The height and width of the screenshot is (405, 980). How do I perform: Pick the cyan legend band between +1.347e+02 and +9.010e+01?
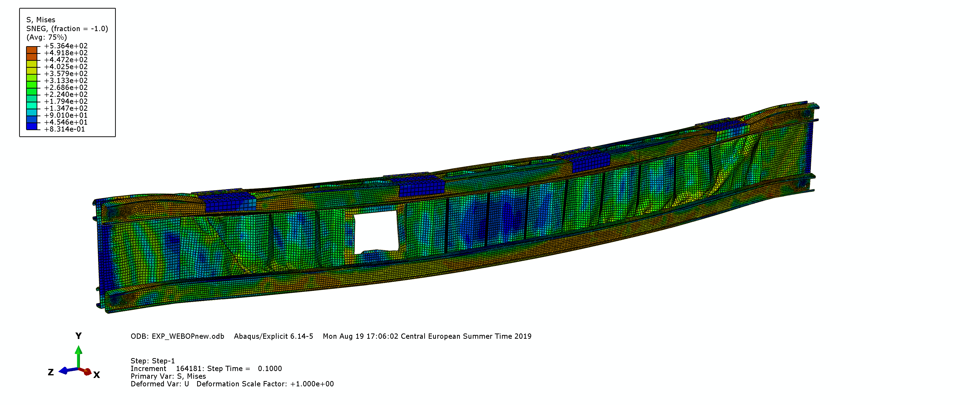[32, 112]
